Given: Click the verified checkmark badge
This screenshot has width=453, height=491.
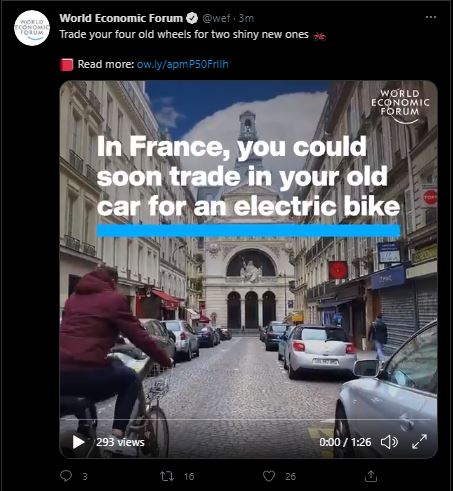Looking at the screenshot, I should point(192,18).
